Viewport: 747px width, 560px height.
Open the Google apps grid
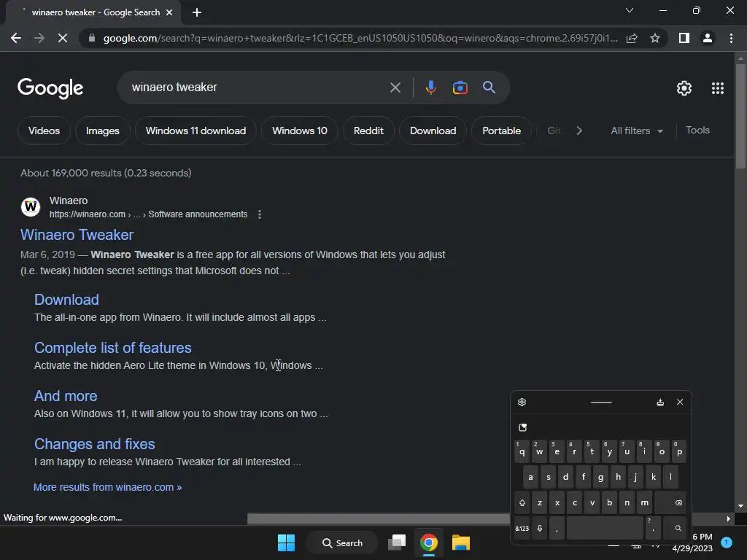tap(718, 88)
